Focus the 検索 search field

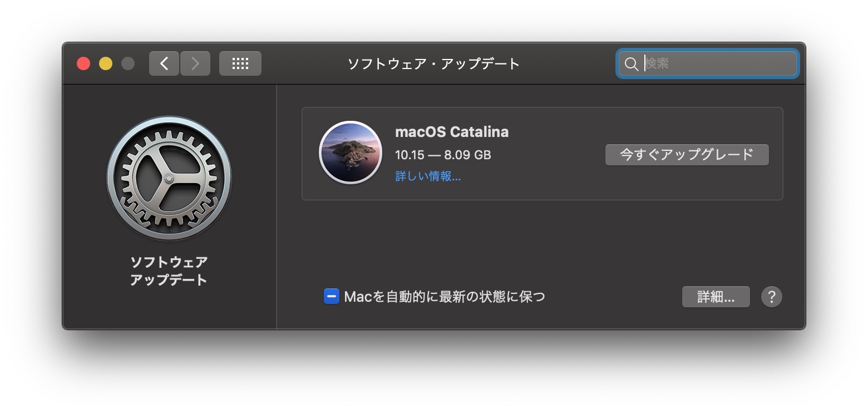coord(708,63)
